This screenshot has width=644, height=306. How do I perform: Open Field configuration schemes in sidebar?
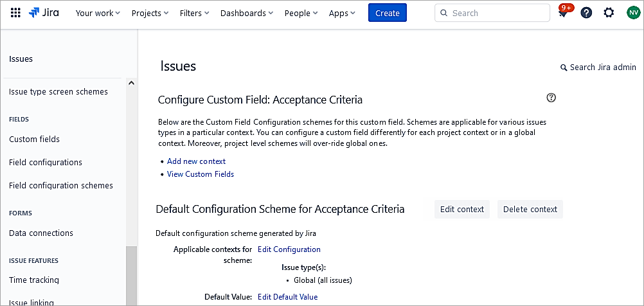[x=61, y=186]
